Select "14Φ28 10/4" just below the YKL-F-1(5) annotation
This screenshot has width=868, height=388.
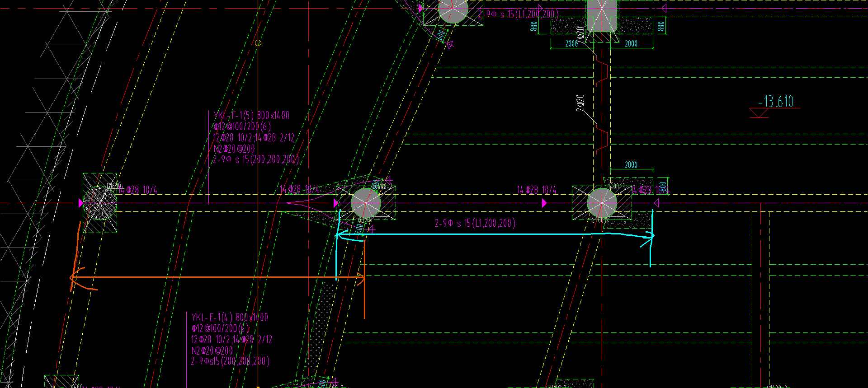pos(300,189)
